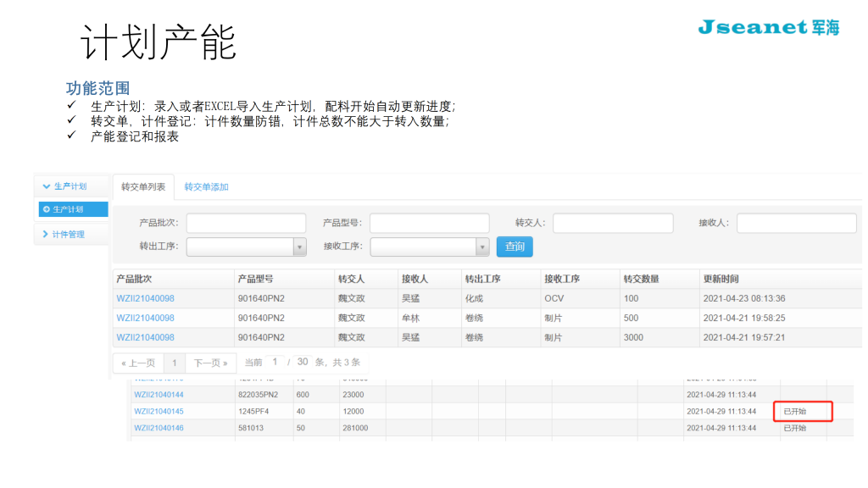The height and width of the screenshot is (488, 868).
Task: Open batch link WZII21040145
Action: (159, 411)
